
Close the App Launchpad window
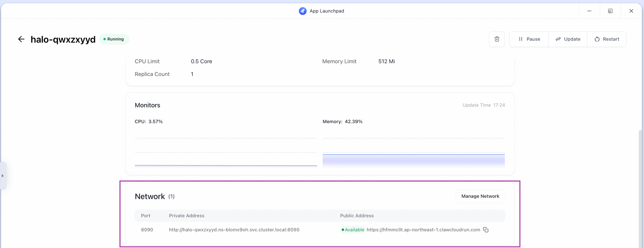tap(631, 11)
